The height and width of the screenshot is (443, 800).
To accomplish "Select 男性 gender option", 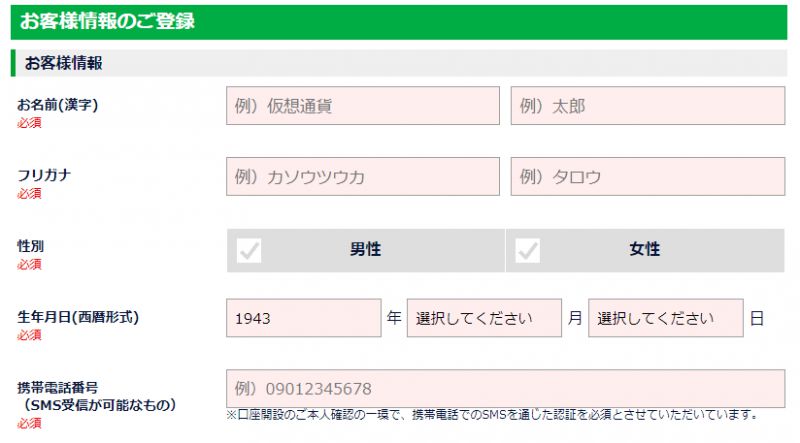I will pos(366,250).
